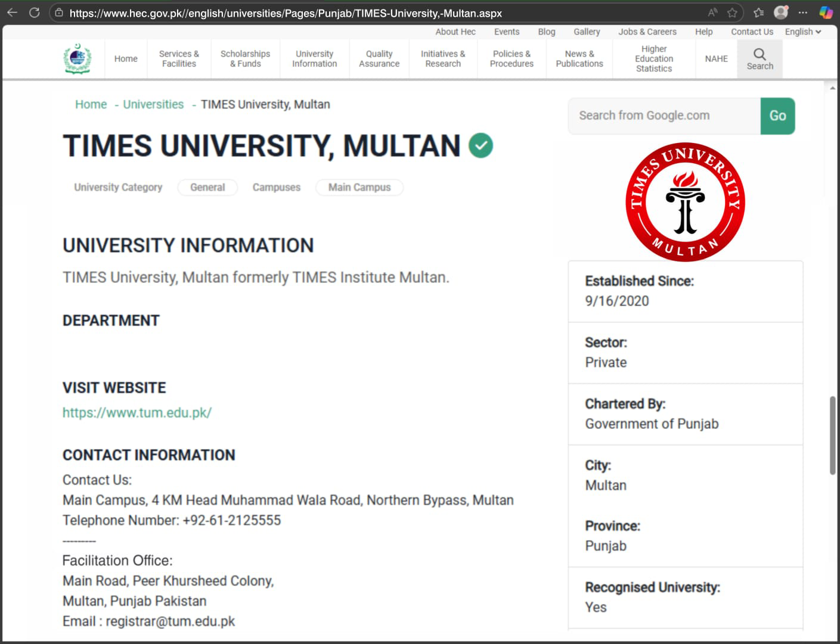Open the News & Publications menu
The height and width of the screenshot is (644, 840).
[579, 58]
